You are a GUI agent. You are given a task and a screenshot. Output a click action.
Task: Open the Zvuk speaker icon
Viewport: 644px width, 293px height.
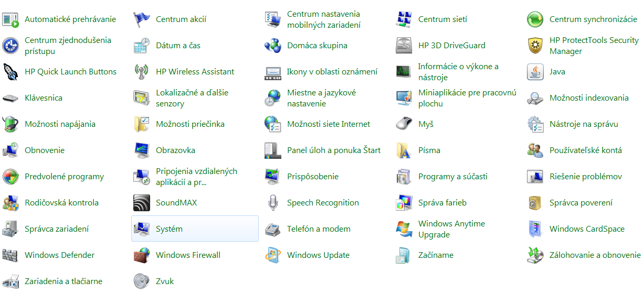(x=141, y=281)
